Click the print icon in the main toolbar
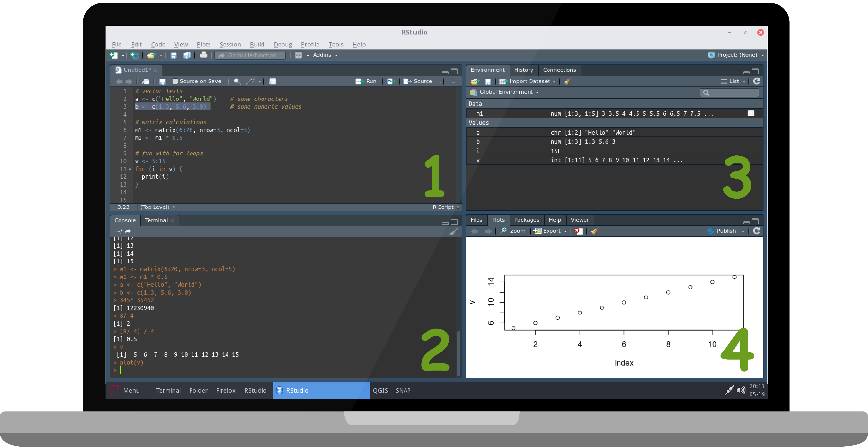 (x=203, y=55)
